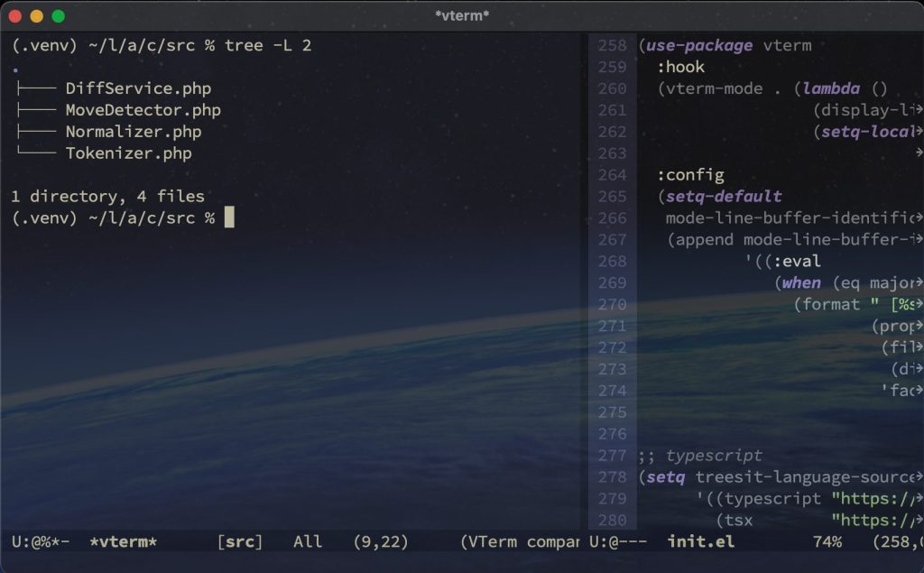924x573 pixels.
Task: Click ':eval' on line 268
Action: click(x=797, y=261)
